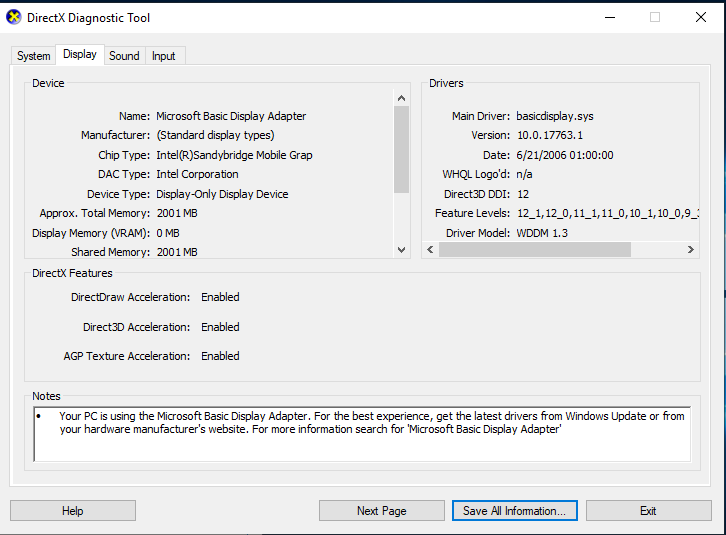This screenshot has width=726, height=535.
Task: Click the 'Device Type:' label
Action: coord(119,194)
